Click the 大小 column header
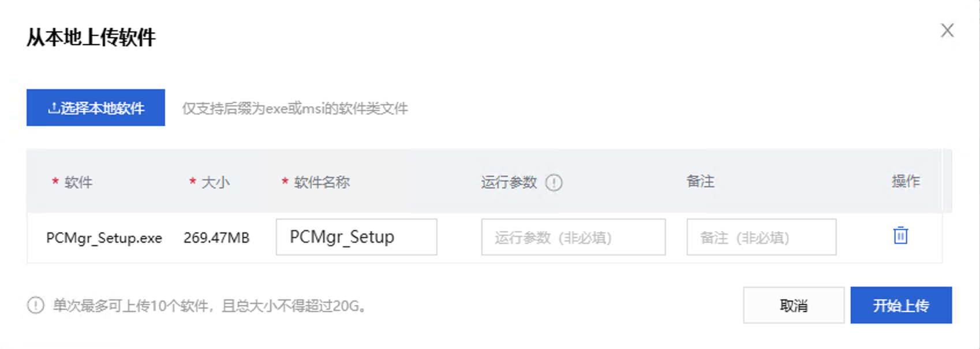 tap(215, 182)
